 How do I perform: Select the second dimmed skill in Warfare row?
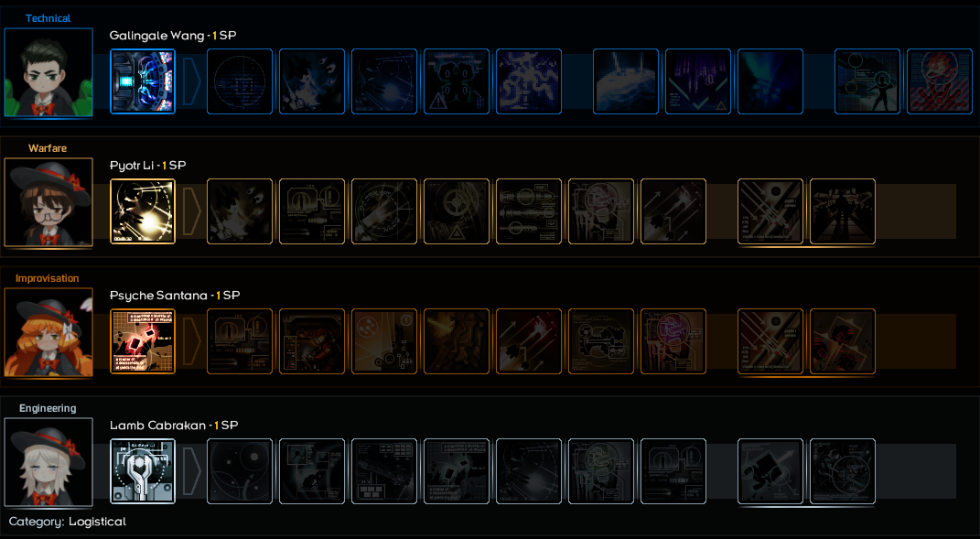(x=312, y=211)
